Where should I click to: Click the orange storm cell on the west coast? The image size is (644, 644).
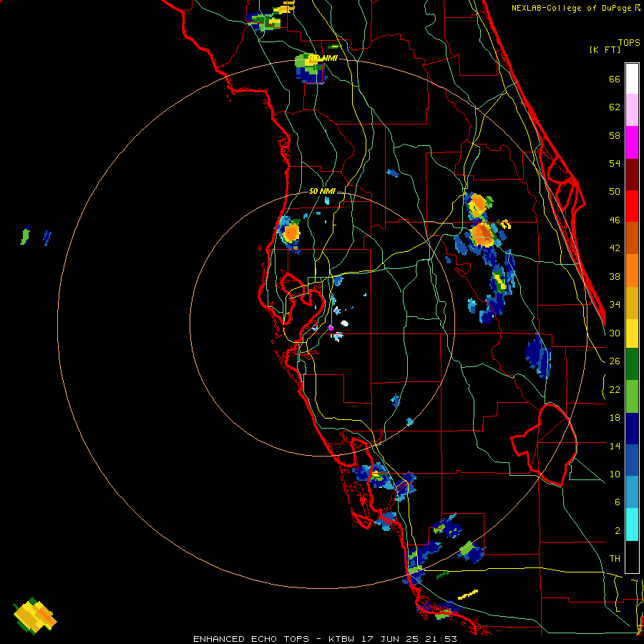point(291,233)
